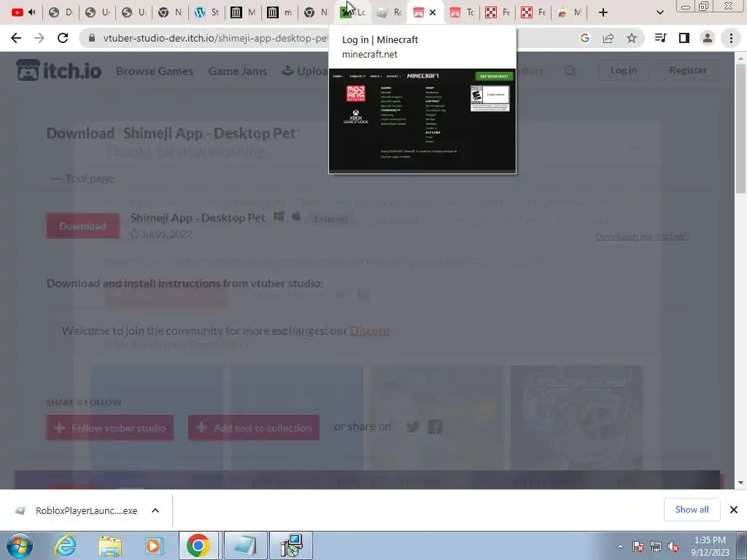Viewport: 747px width, 560px height.
Task: Click the taskbar clock showing 1:35 PM
Action: click(710, 545)
